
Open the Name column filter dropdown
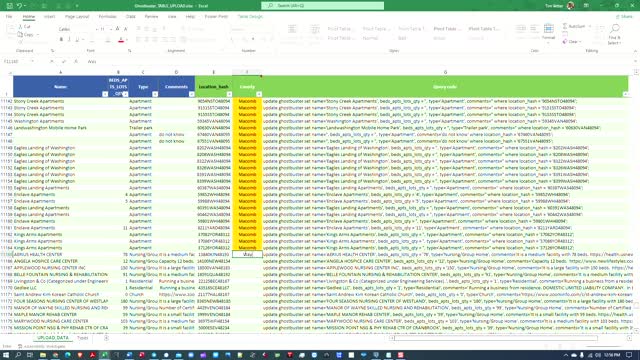[105, 94]
